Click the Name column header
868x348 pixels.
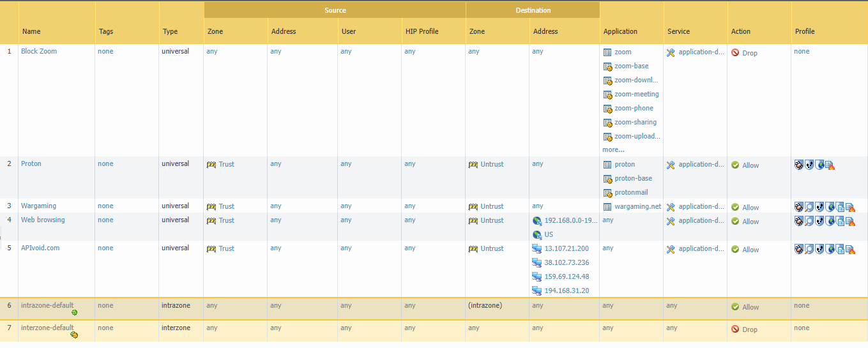pos(57,31)
